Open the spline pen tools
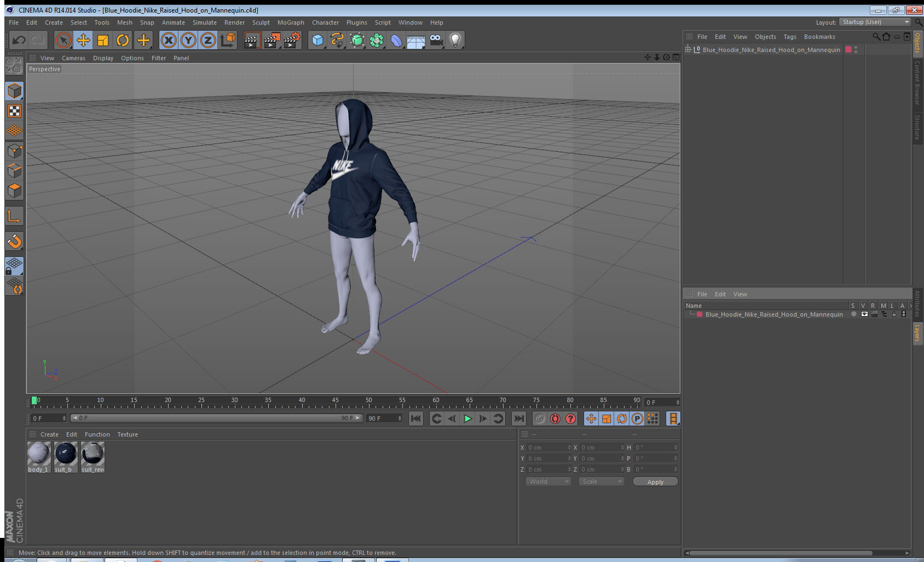 (338, 40)
